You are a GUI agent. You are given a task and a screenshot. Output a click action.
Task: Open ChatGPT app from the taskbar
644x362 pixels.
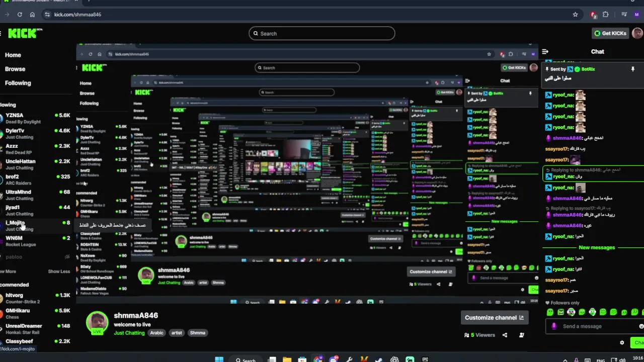(394, 359)
